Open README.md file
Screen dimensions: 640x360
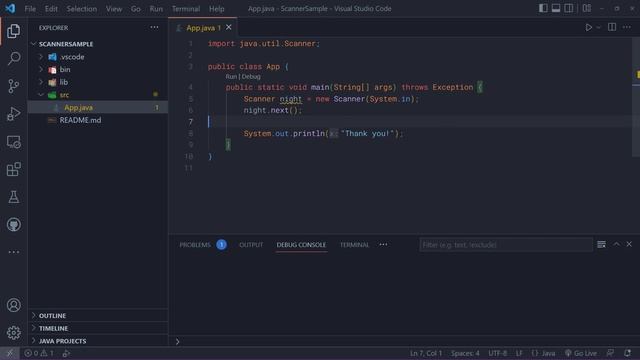tap(98, 120)
